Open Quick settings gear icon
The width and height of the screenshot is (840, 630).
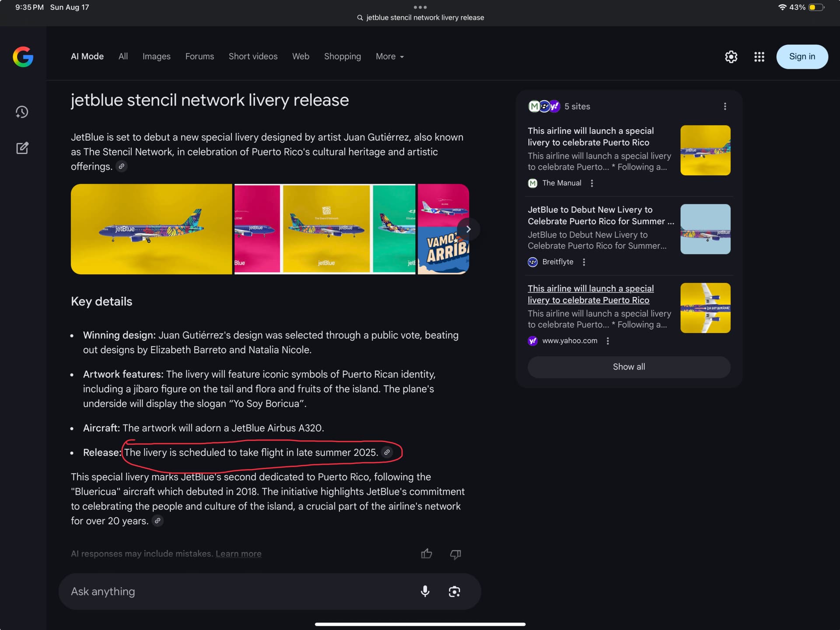point(731,57)
